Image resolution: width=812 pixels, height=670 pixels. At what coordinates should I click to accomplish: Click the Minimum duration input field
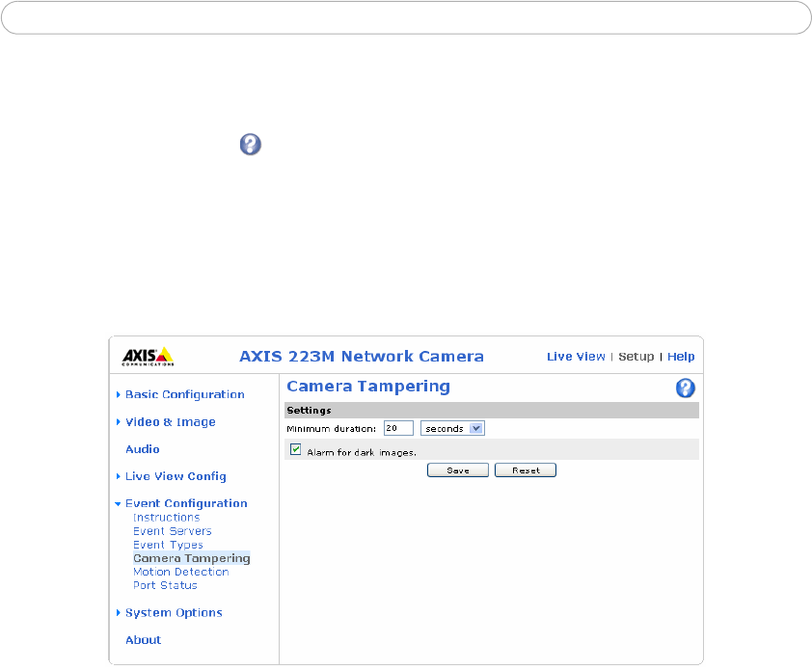pos(398,428)
